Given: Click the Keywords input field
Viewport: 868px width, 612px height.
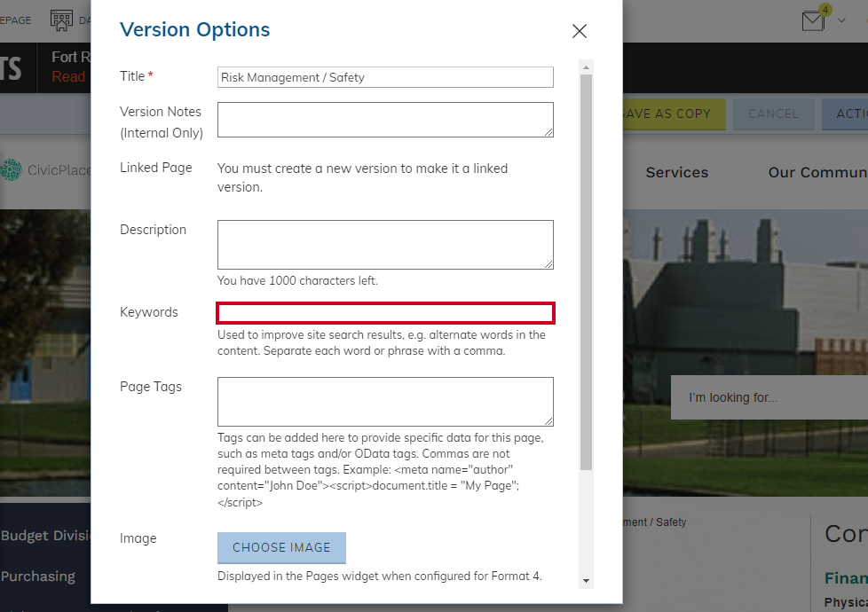Looking at the screenshot, I should (x=385, y=312).
